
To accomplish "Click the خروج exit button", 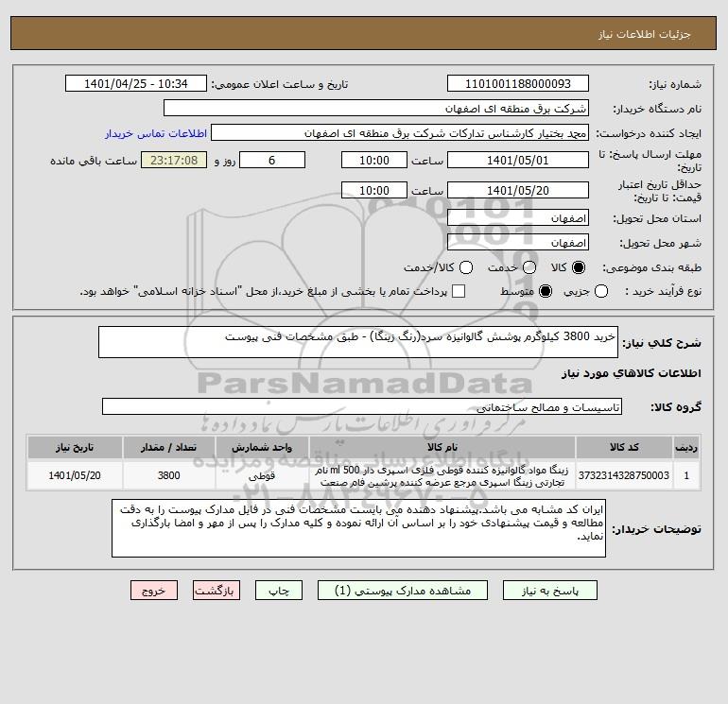I will [154, 591].
